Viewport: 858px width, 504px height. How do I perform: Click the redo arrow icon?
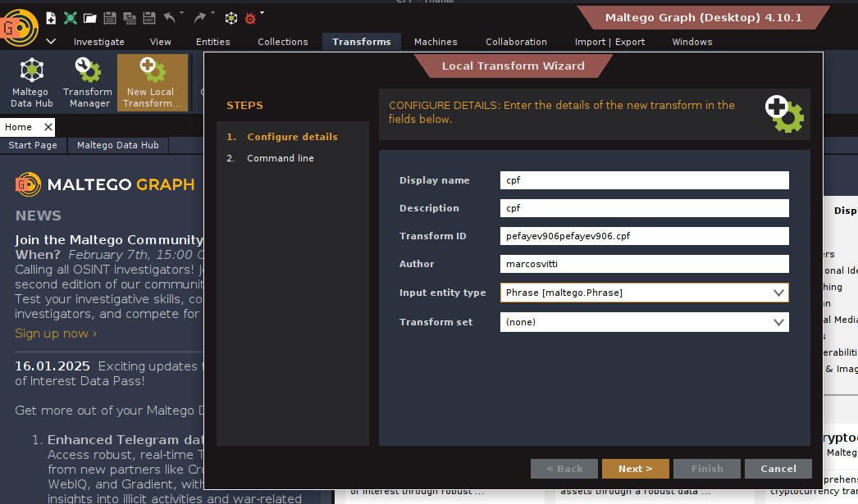[199, 17]
